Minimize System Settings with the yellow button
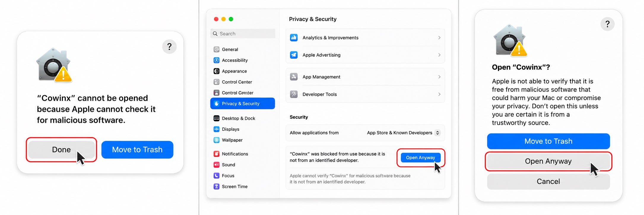 223,19
